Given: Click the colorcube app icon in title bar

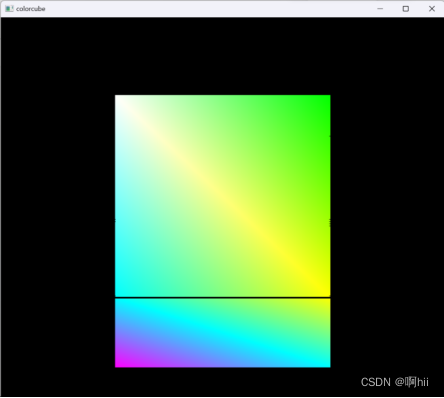Looking at the screenshot, I should [9, 9].
